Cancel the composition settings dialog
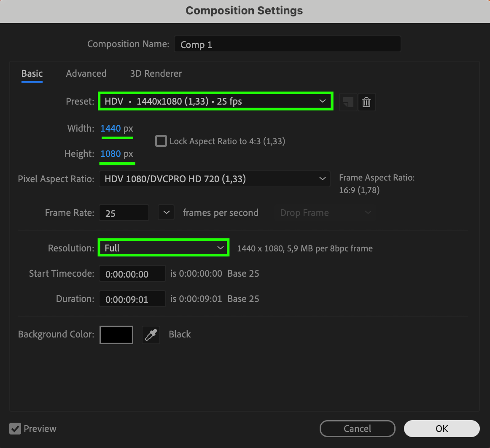The image size is (490, 448). 357,429
